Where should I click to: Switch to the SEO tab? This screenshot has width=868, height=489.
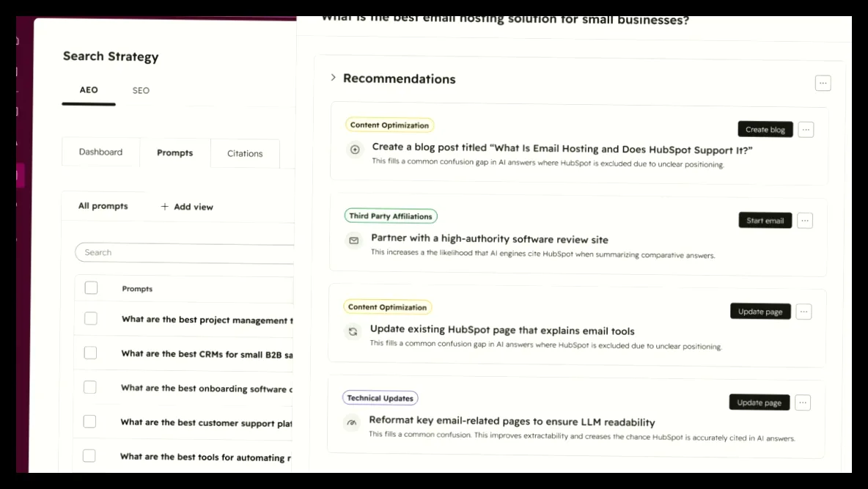[x=141, y=90]
